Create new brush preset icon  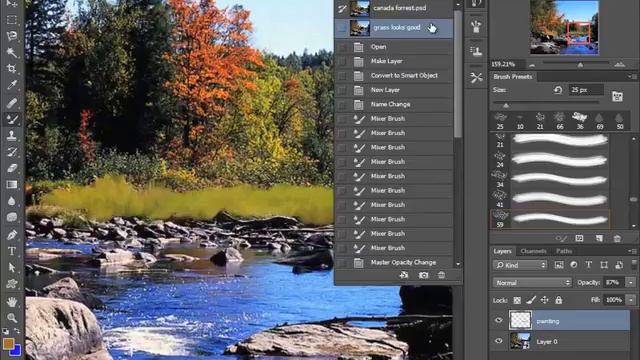[599, 238]
